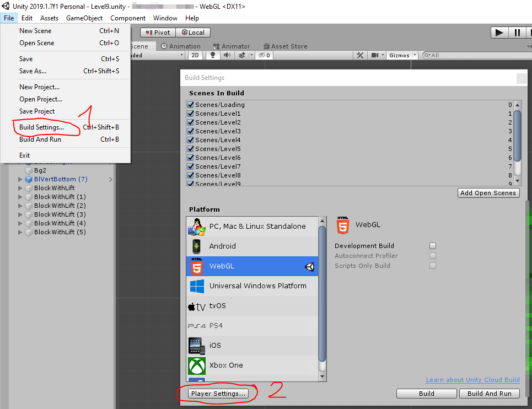Open the Help menu
The width and height of the screenshot is (532, 409).
[x=192, y=18]
